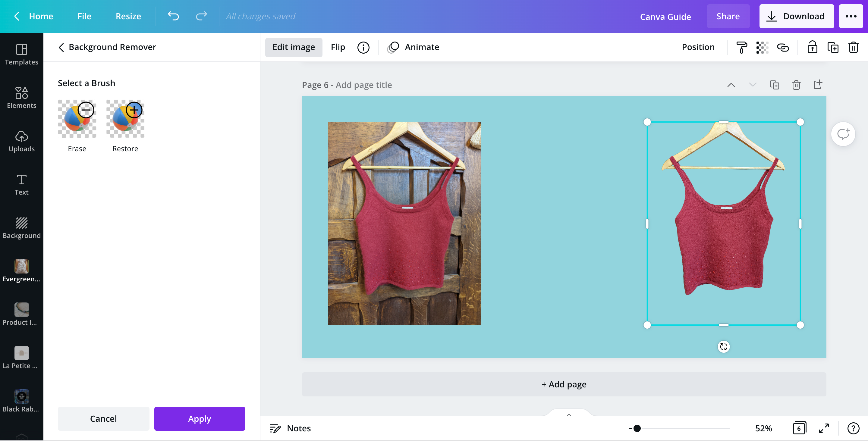Screen dimensions: 868x441
Task: Click the Apply button
Action: [200, 418]
